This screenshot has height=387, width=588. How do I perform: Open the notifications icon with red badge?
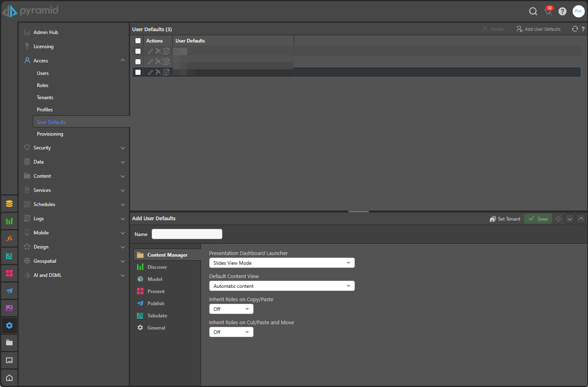coord(548,11)
